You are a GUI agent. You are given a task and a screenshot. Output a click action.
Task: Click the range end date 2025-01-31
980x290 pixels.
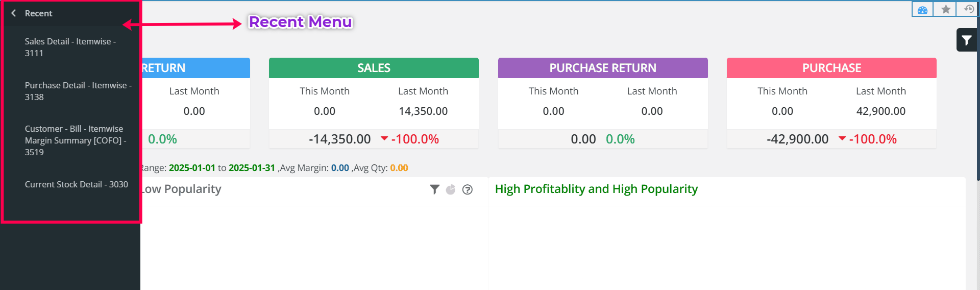(252, 168)
